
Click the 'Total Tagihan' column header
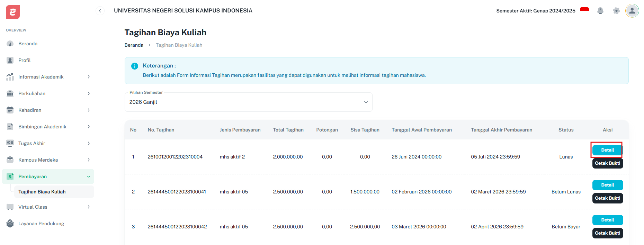(x=288, y=130)
